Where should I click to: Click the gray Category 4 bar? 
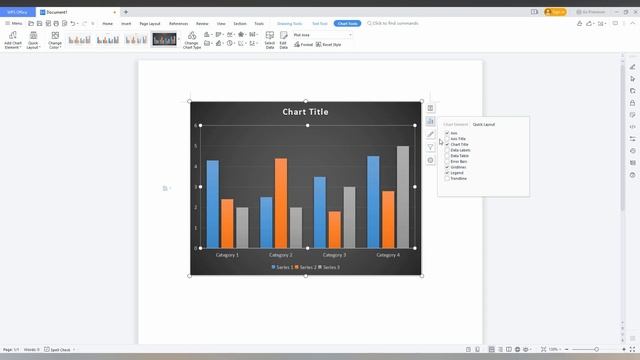[x=403, y=197]
